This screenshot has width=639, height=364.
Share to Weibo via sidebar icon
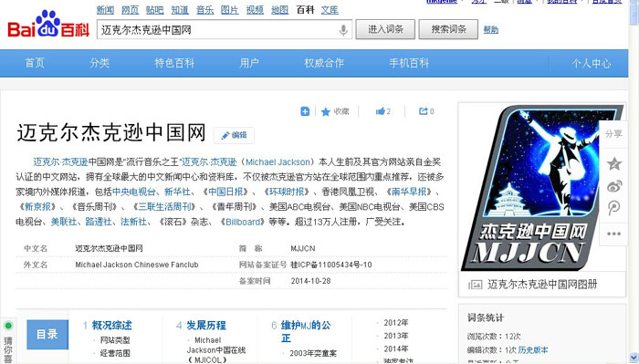[x=613, y=186]
